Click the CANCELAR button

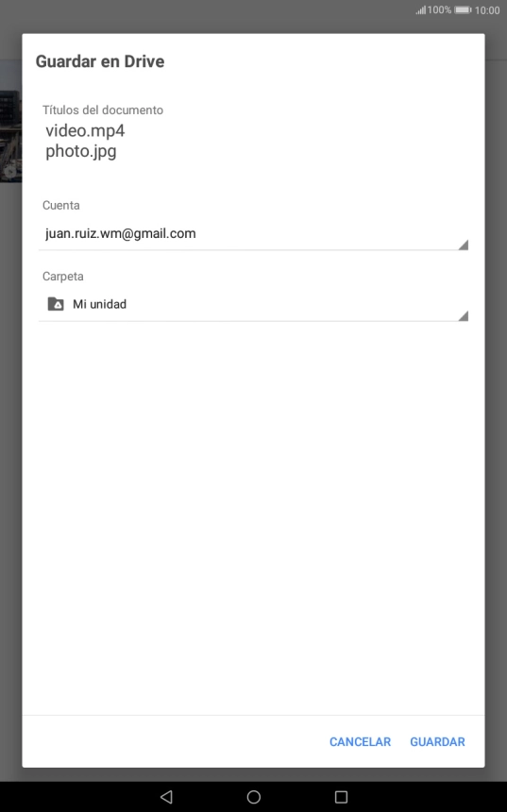[x=360, y=741]
